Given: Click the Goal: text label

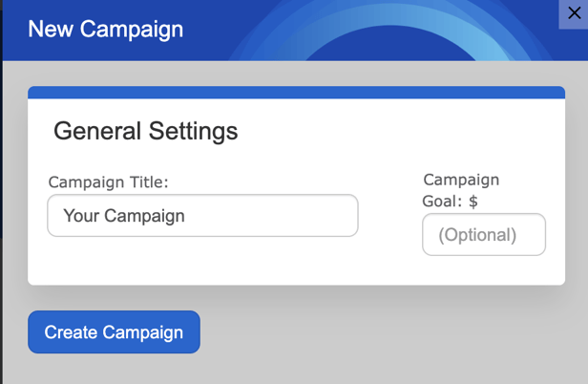Looking at the screenshot, I should (x=442, y=202).
